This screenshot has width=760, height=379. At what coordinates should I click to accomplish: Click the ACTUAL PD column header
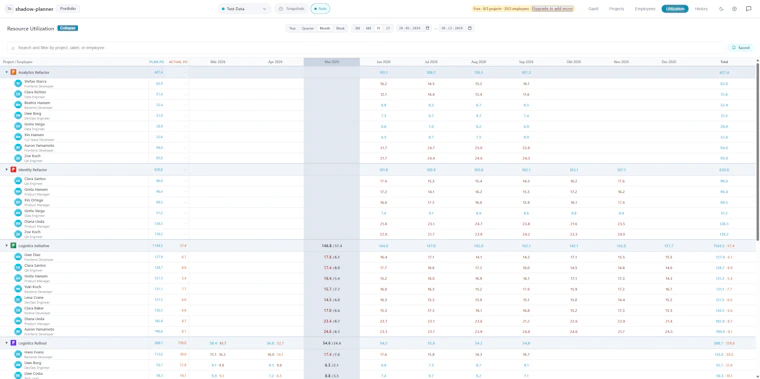(x=177, y=62)
